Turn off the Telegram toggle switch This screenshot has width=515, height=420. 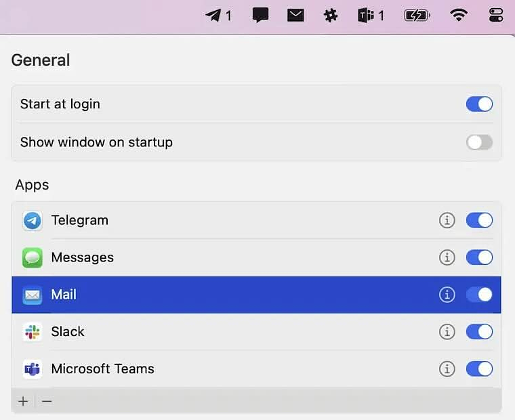pos(479,220)
